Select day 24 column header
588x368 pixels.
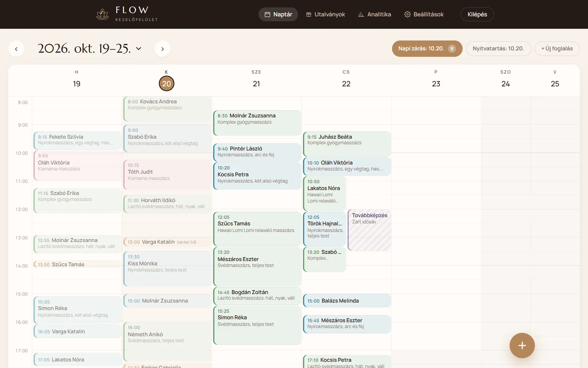[506, 84]
